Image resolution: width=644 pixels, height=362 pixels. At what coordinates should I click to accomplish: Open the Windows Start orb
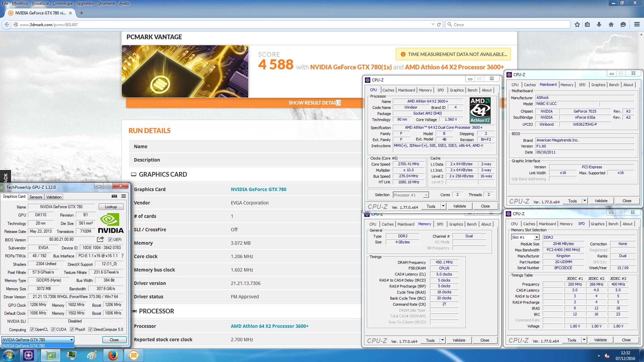9,355
